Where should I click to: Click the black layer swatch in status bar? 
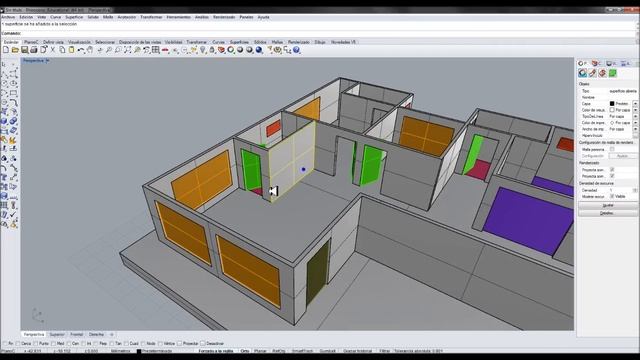point(139,351)
